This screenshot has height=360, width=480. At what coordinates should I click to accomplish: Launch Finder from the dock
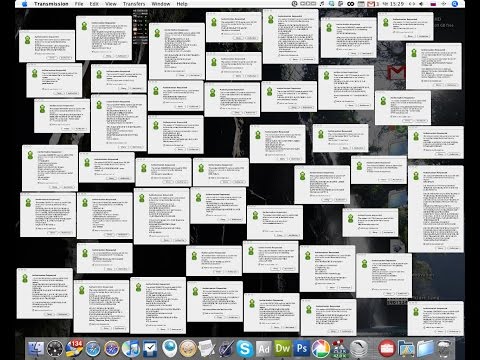tap(36, 349)
